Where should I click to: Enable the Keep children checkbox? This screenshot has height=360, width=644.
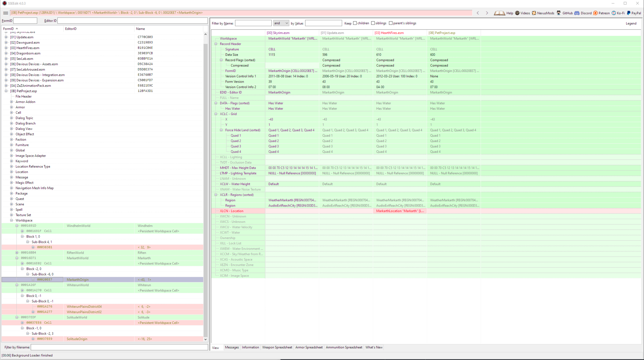(x=355, y=23)
